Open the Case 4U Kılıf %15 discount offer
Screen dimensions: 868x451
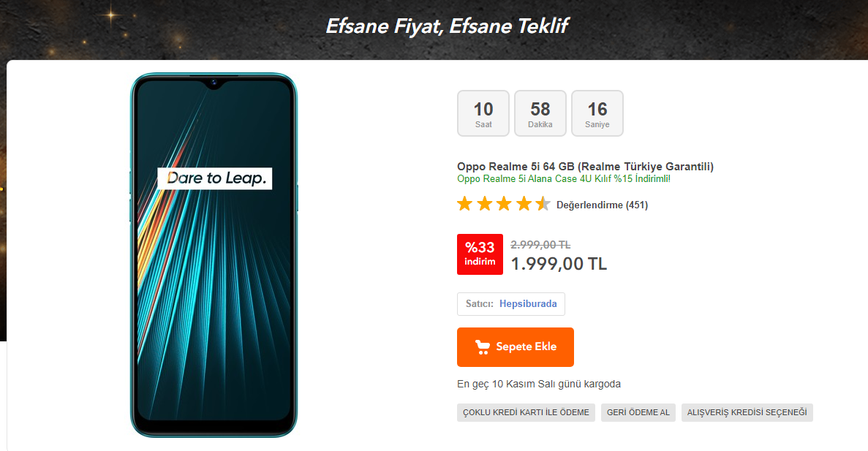(x=564, y=179)
